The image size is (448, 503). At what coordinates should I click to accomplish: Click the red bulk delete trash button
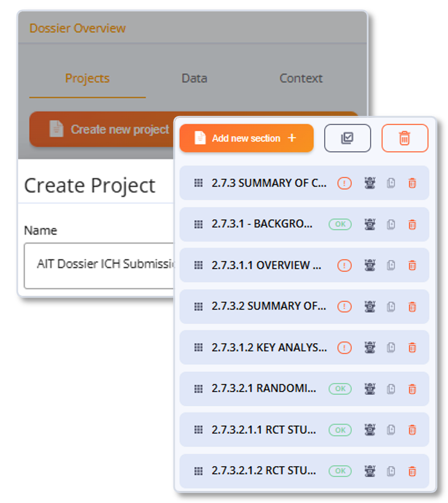[405, 138]
